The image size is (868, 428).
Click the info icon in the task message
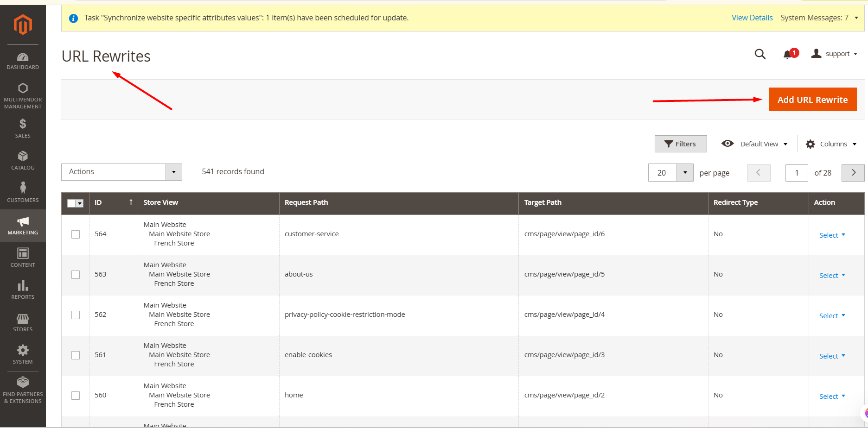[x=73, y=18]
